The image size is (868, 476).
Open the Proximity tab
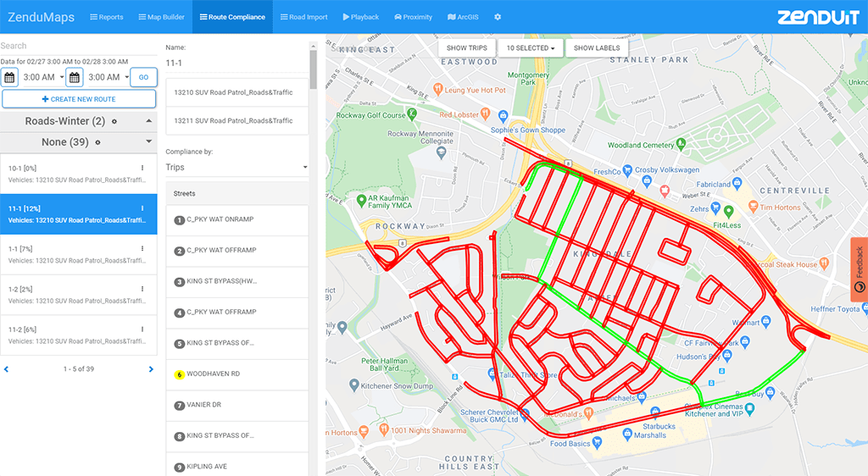click(414, 17)
